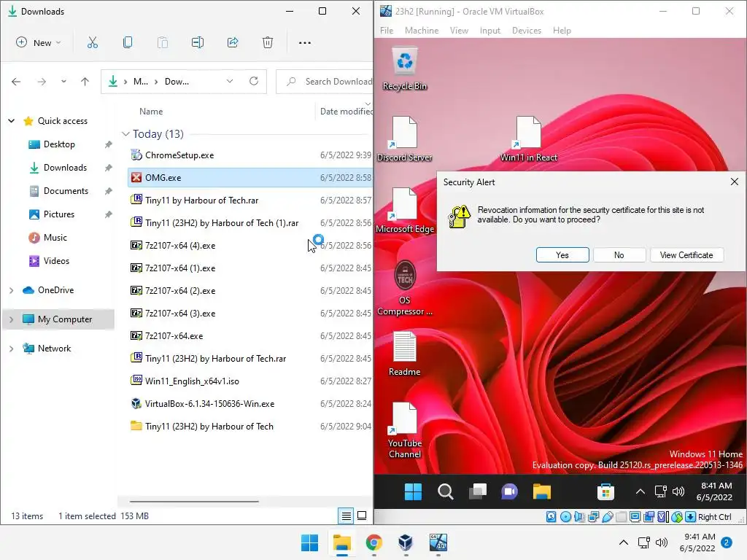The height and width of the screenshot is (560, 747).
Task: Click the Share icon in Explorer toolbar
Action: point(233,42)
